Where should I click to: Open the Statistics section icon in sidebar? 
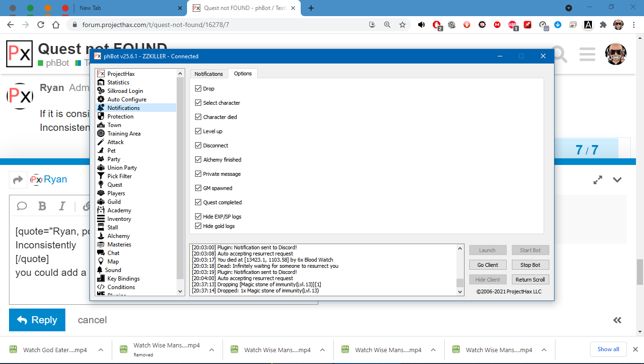pyautogui.click(x=100, y=82)
